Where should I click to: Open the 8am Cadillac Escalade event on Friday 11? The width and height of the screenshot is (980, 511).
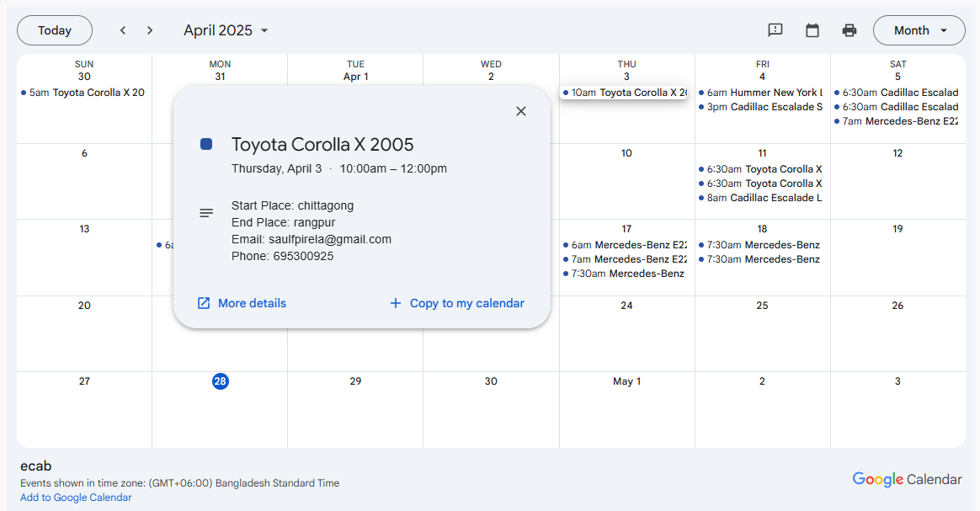[761, 198]
